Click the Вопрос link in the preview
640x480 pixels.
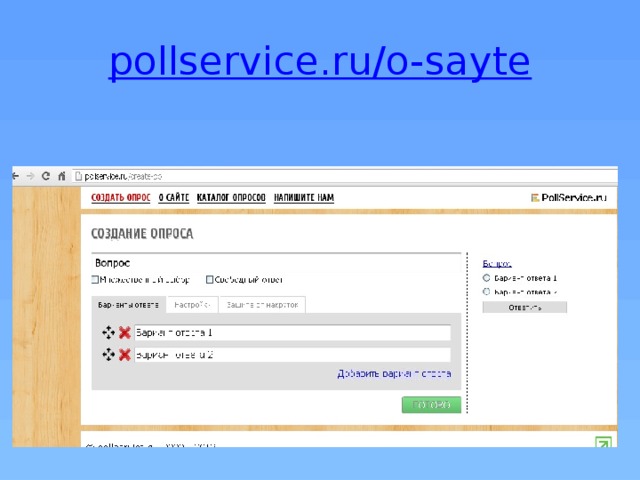pyautogui.click(x=497, y=264)
